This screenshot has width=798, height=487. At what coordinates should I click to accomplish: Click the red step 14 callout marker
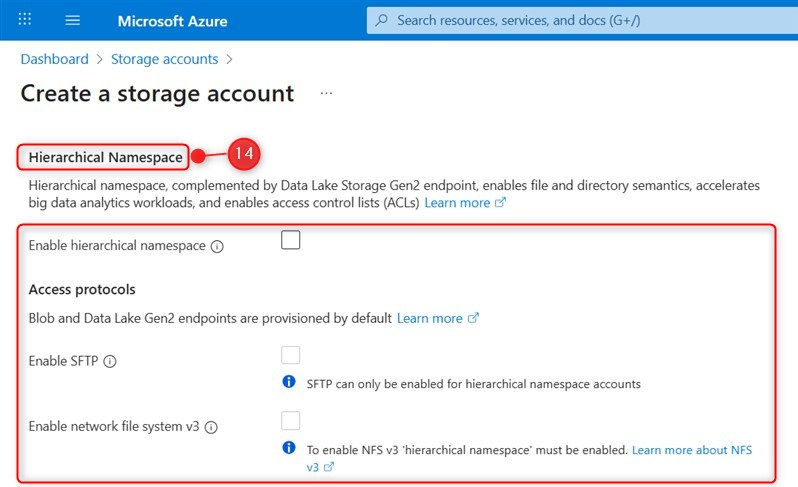(243, 155)
